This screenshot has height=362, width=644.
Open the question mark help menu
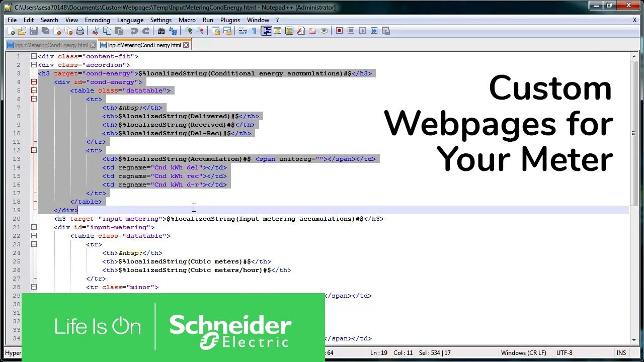pos(277,20)
